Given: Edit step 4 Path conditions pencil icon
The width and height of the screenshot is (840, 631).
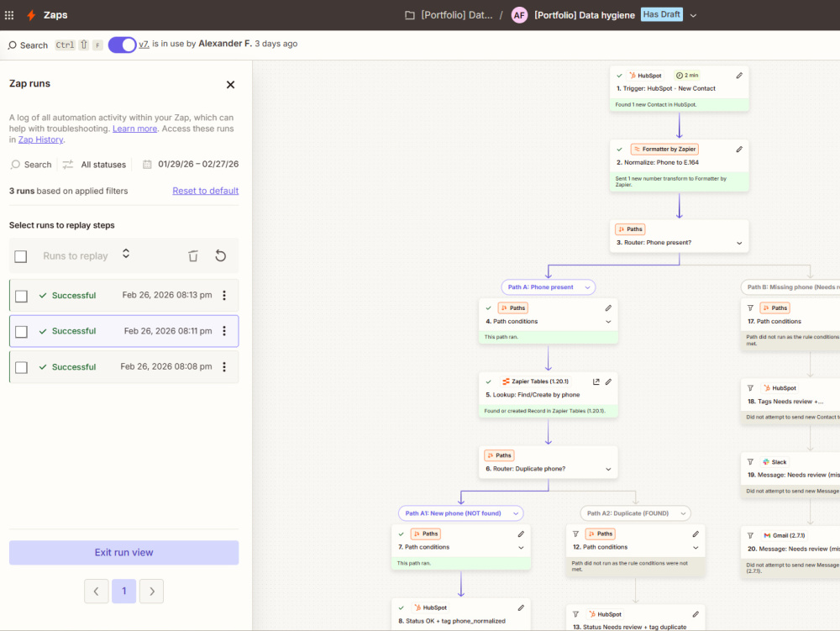Looking at the screenshot, I should (608, 308).
